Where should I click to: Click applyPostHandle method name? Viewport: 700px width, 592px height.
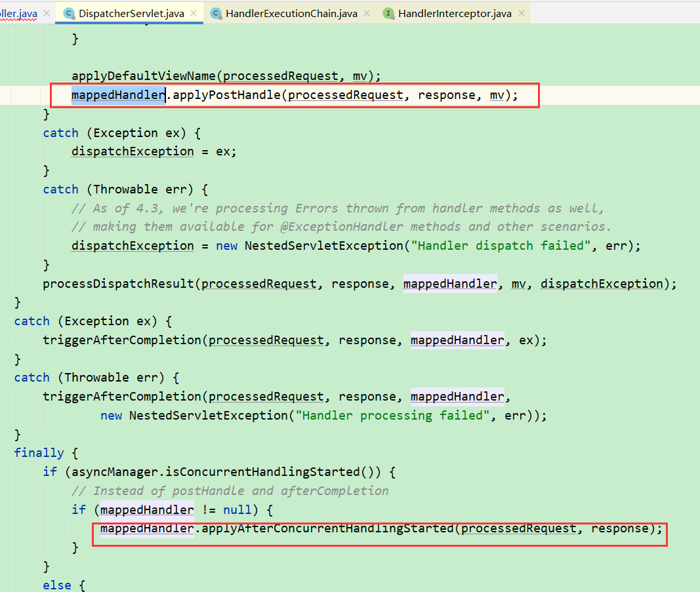click(226, 95)
